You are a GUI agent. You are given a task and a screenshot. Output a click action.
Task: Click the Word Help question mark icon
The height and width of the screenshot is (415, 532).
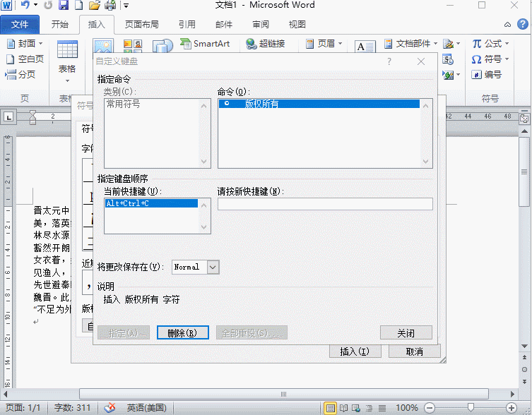click(x=523, y=24)
